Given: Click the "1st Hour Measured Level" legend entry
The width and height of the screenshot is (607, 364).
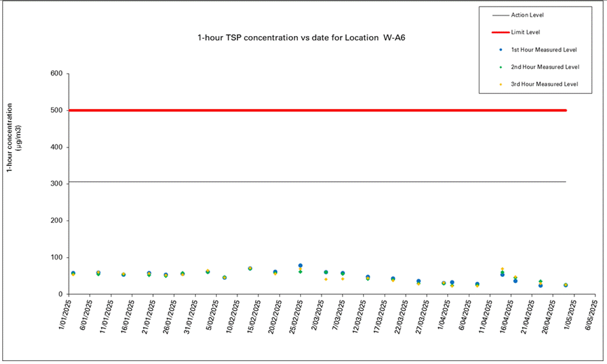Looking at the screenshot, I should (544, 50).
